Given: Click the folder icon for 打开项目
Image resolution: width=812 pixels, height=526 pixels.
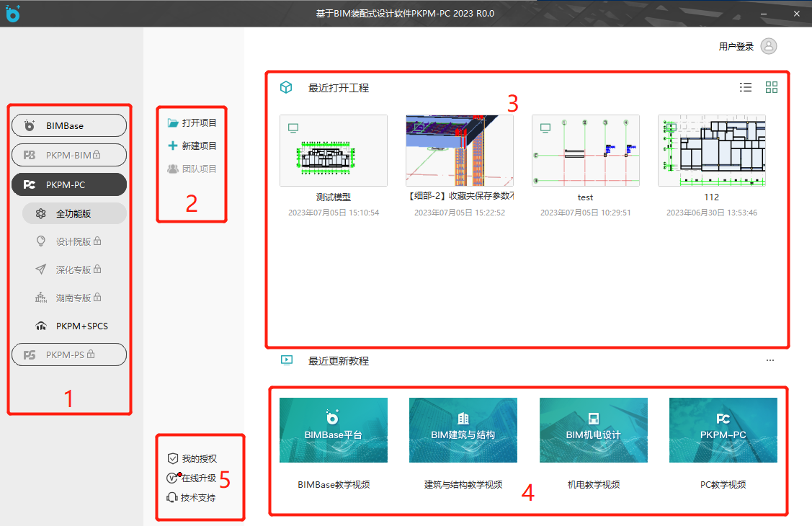Looking at the screenshot, I should [x=173, y=122].
